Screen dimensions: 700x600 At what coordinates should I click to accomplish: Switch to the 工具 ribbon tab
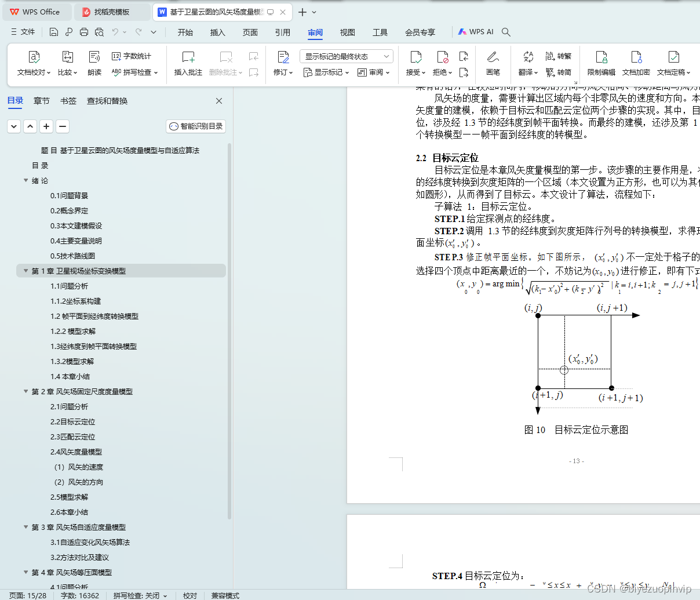[x=380, y=32]
